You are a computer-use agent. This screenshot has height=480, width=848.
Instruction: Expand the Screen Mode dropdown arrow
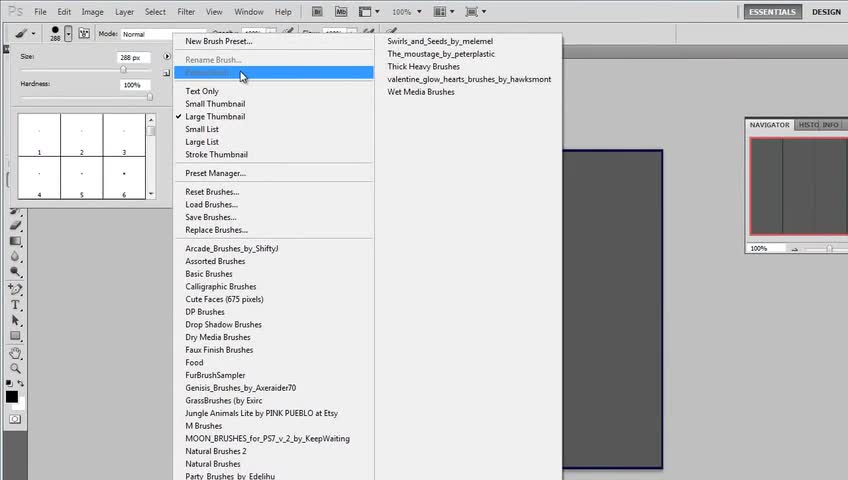483,11
